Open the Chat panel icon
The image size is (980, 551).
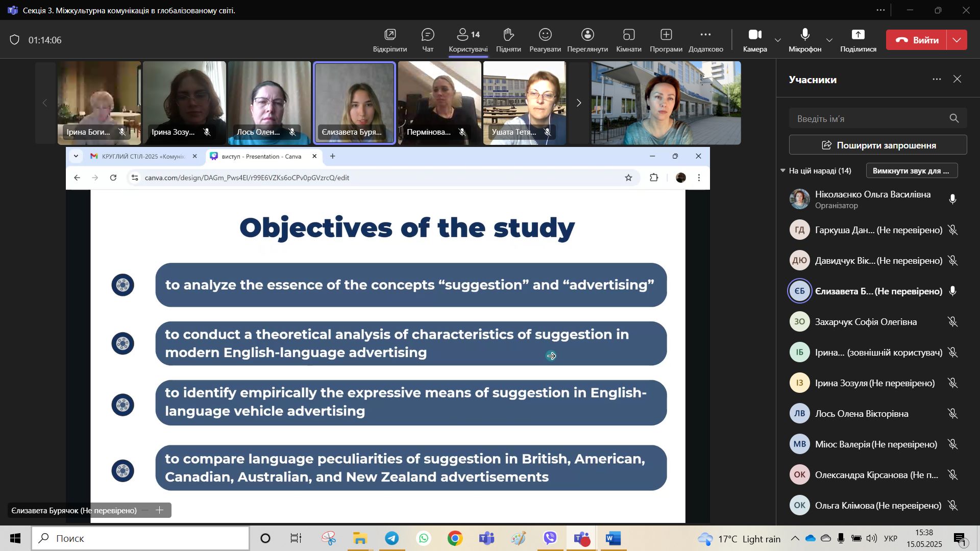[428, 35]
